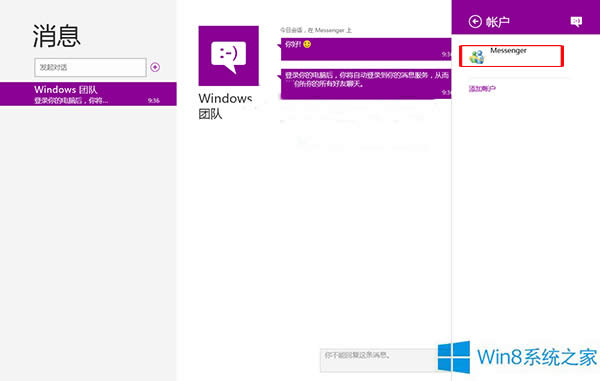The height and width of the screenshot is (381, 600).
Task: Select the Windows 团队 conversation
Action: point(88,94)
